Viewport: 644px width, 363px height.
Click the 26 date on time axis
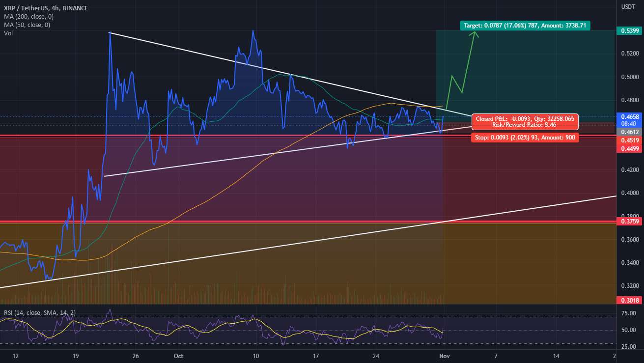136,356
